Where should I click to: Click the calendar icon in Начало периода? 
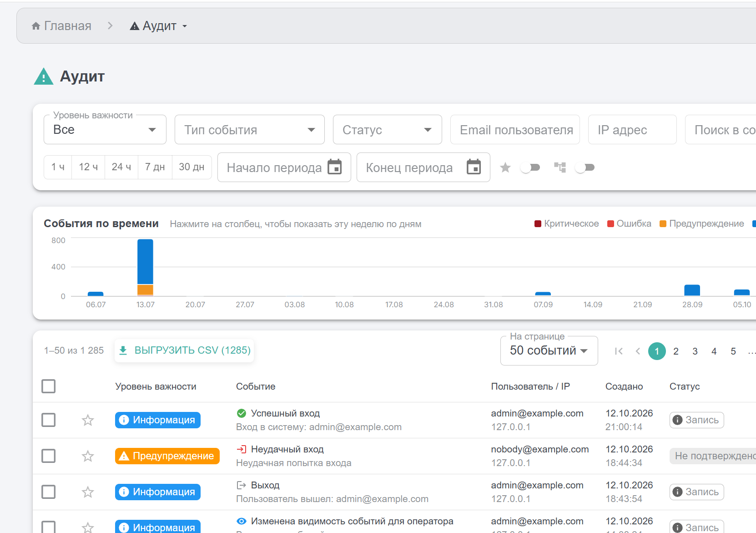(335, 167)
